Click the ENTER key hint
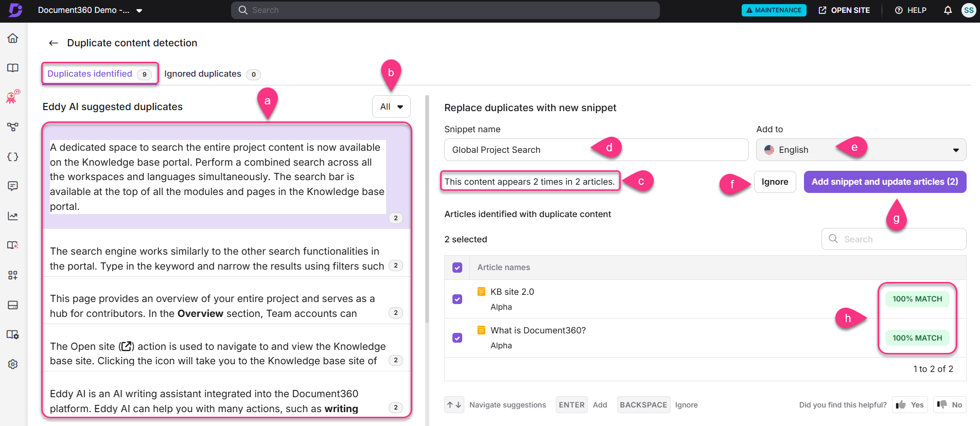 click(x=571, y=405)
